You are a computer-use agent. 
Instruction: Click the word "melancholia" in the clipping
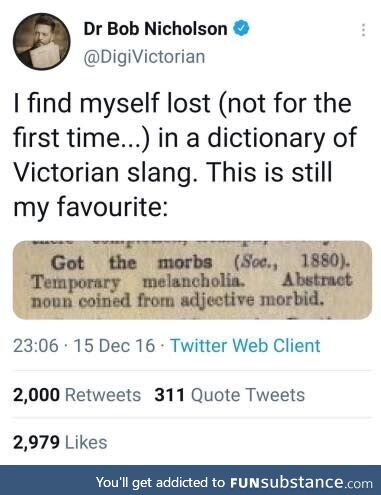coord(193,282)
